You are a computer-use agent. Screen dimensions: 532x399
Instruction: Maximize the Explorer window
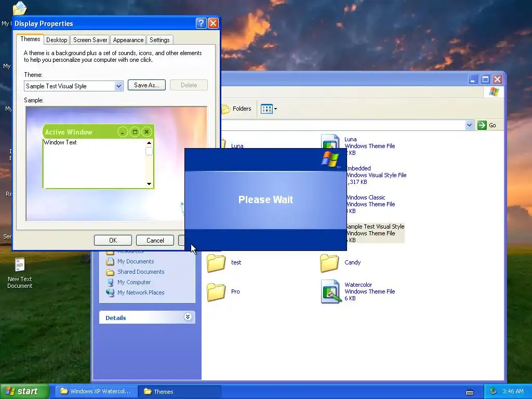486,79
